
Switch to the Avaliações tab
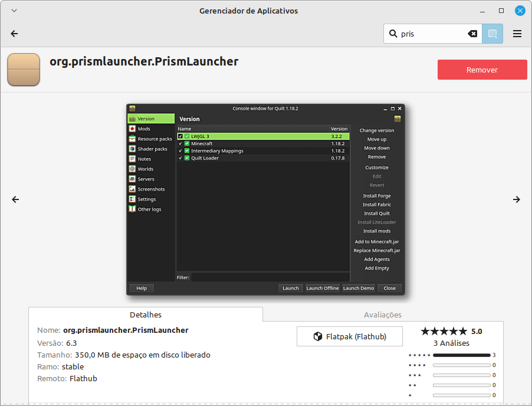(x=383, y=315)
